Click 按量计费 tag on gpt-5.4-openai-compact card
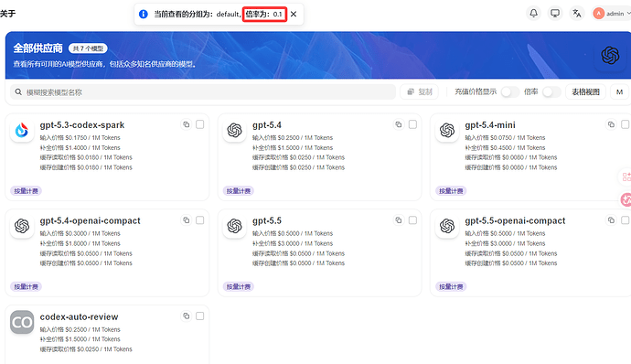This screenshot has height=364, width=631. (26, 286)
